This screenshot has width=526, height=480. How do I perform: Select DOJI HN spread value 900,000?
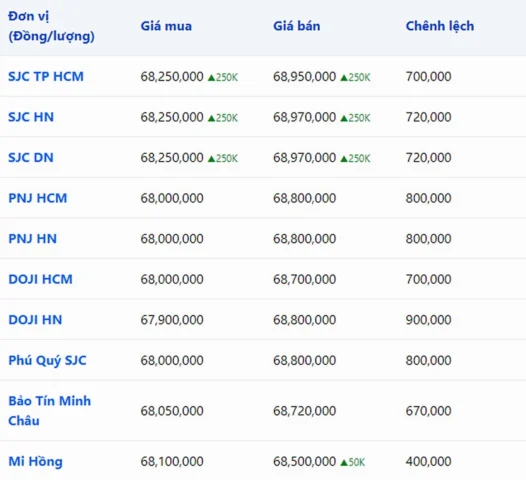coord(428,320)
